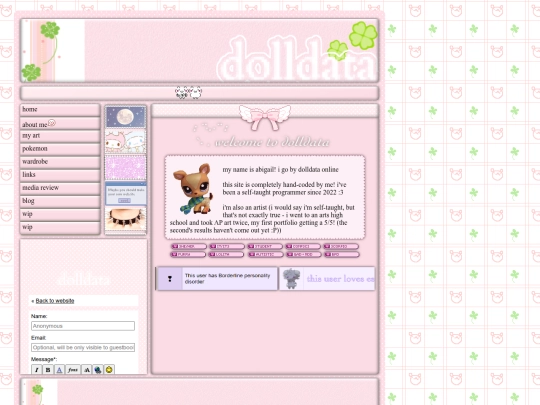The image size is (540, 405).
Task: Open the purple sparkle stamp
Action: coord(125,168)
